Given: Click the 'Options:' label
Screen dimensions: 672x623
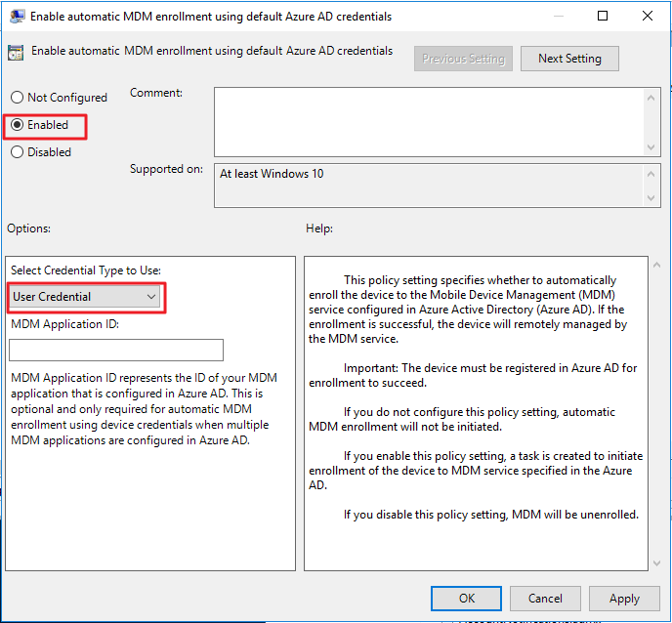Looking at the screenshot, I should pos(28,228).
